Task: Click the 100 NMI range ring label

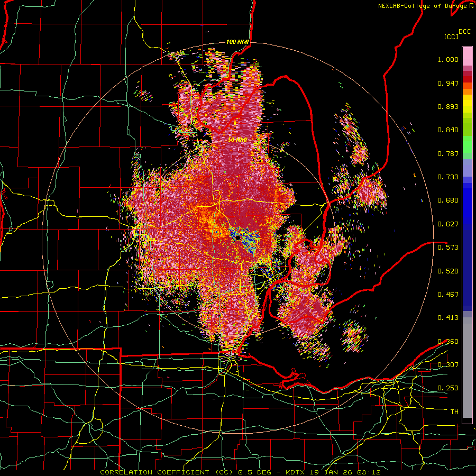Action: [x=237, y=42]
